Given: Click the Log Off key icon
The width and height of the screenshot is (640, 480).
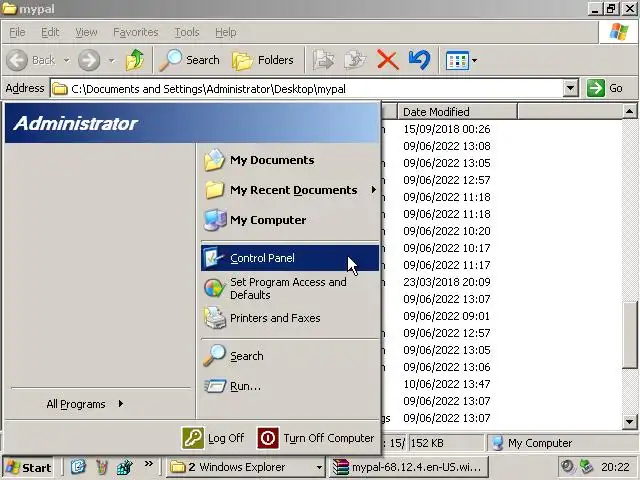Looking at the screenshot, I should point(193,438).
